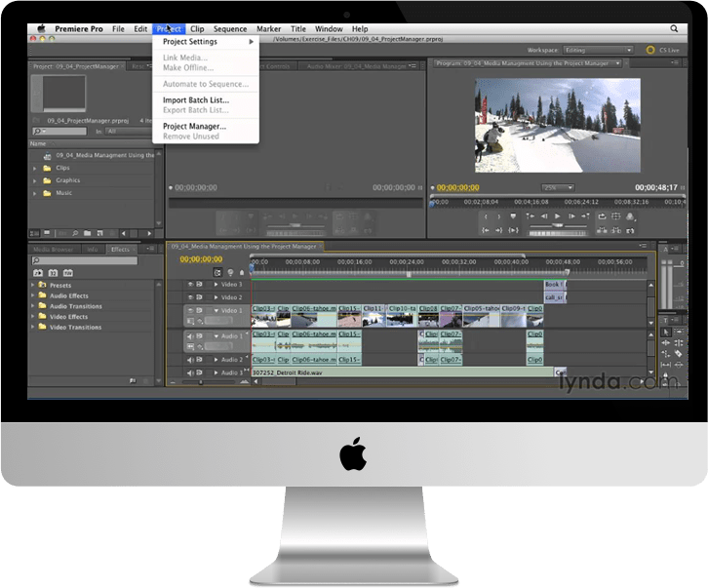Screen dimensions: 708x588
Task: Open the Workspace Editing dropdown
Action: coord(598,50)
